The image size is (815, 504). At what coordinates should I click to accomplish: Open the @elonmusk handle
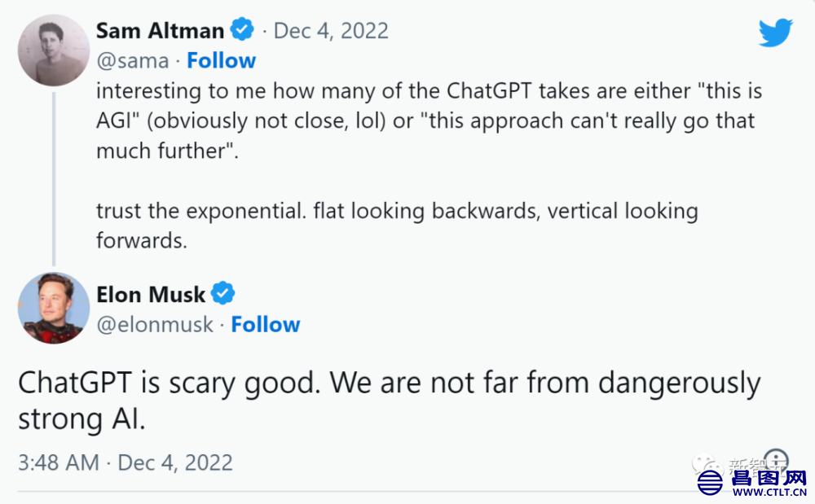155,325
